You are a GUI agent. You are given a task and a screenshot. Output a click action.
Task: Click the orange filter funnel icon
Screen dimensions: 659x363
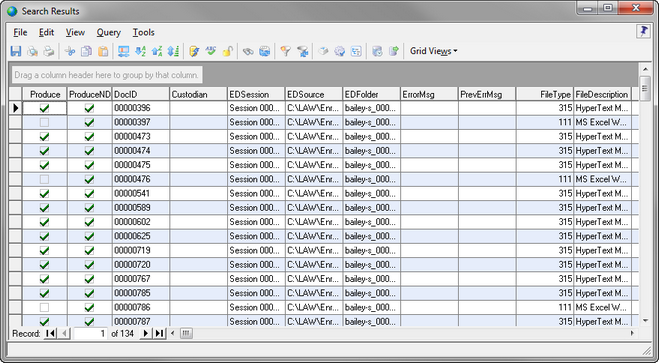[285, 51]
